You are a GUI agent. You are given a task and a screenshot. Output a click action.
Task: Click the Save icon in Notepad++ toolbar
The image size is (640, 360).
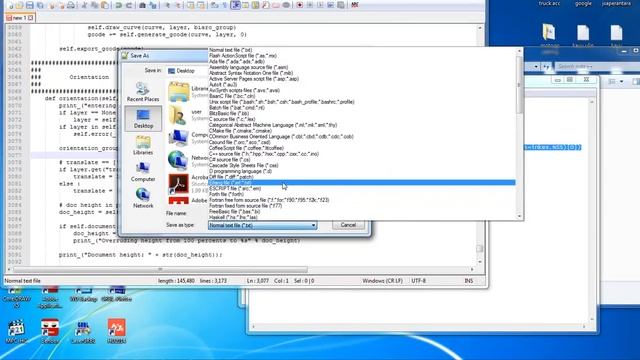[30, 5]
